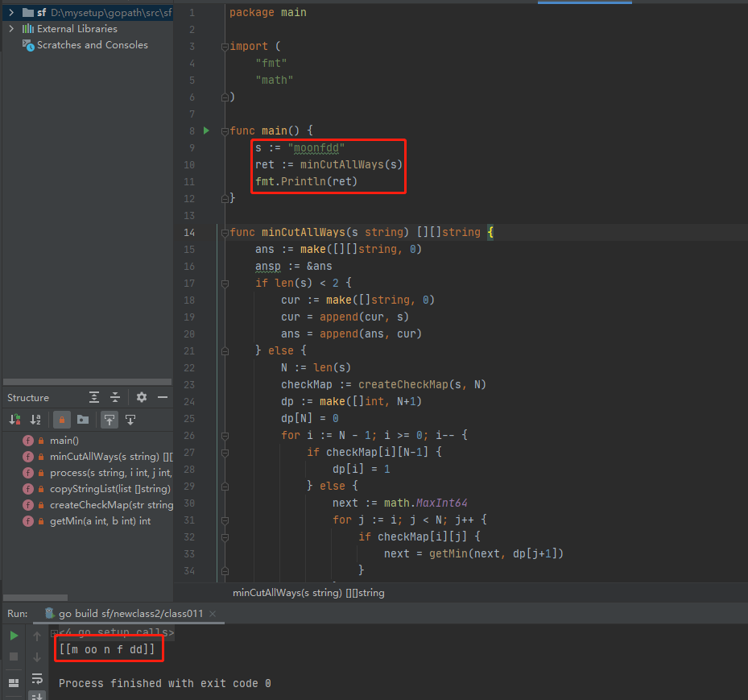
Task: Collapse func minCutAllWays fold marker at line 14
Action: 225,233
